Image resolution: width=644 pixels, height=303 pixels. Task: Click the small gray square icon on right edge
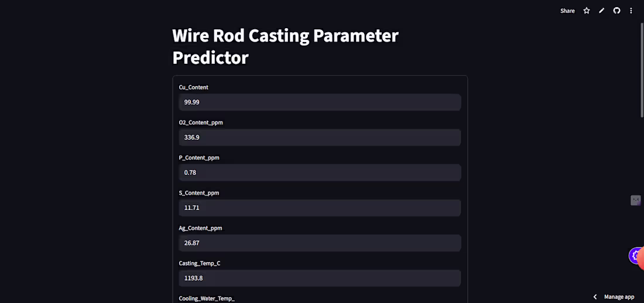636,201
